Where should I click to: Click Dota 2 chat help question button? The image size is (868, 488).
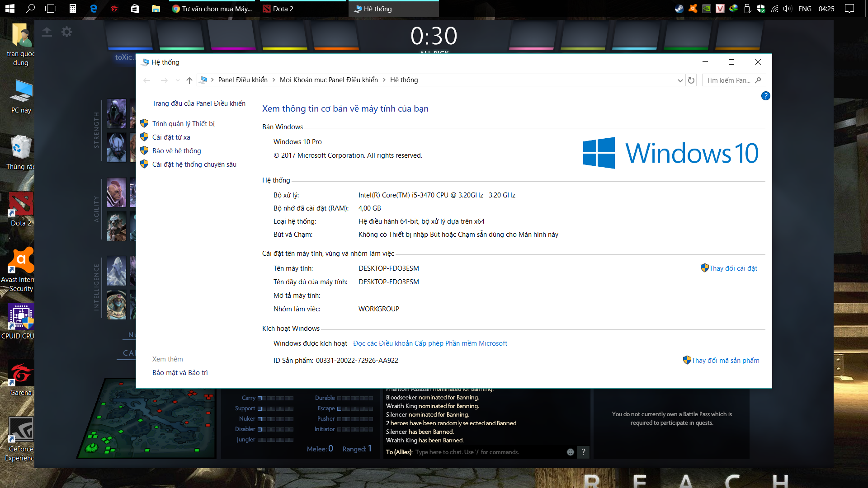point(583,452)
